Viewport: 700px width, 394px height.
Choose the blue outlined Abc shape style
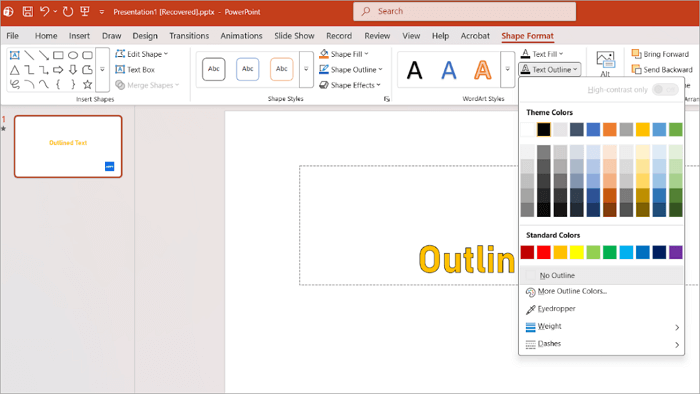coord(248,69)
